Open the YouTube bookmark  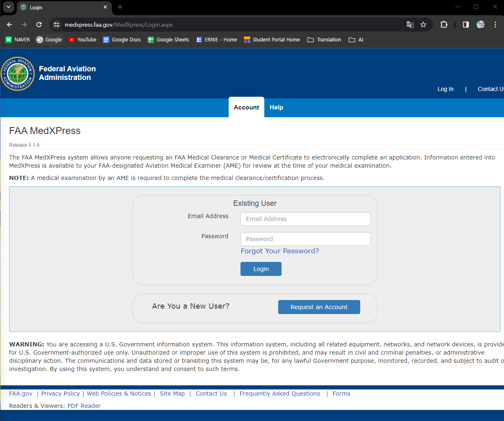[x=82, y=40]
